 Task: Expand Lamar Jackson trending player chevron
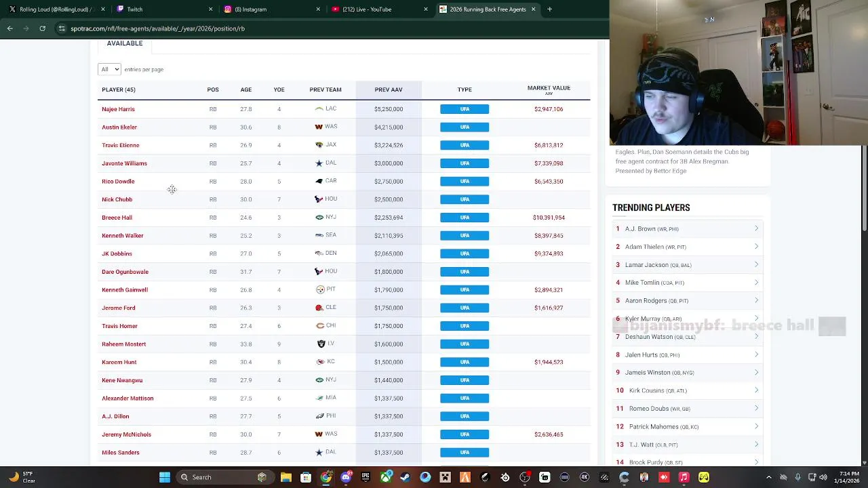tap(756, 265)
